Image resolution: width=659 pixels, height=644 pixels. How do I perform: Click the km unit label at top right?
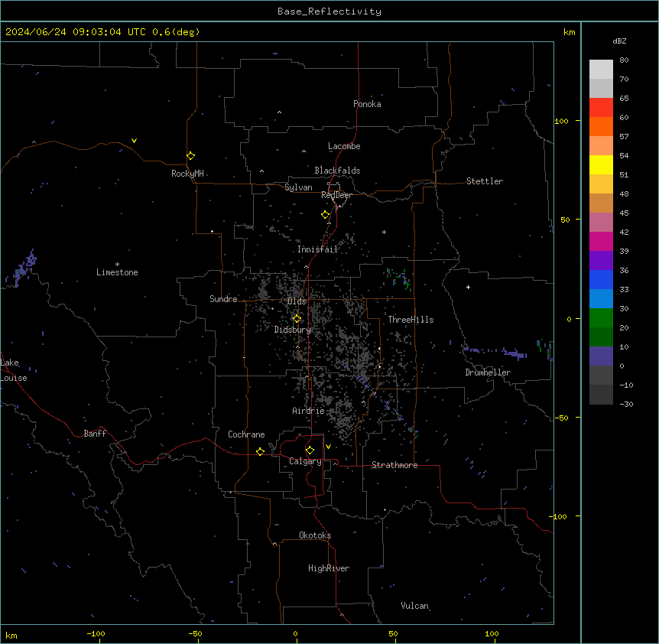point(570,32)
